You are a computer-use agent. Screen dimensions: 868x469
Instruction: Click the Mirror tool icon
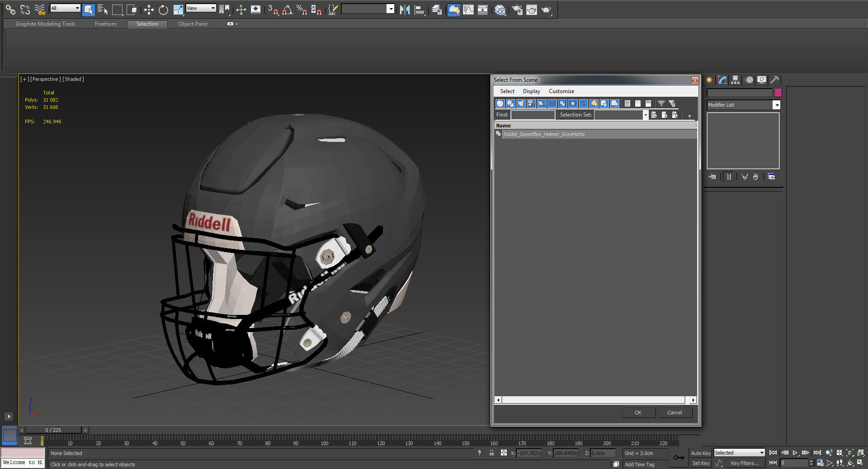pyautogui.click(x=405, y=9)
